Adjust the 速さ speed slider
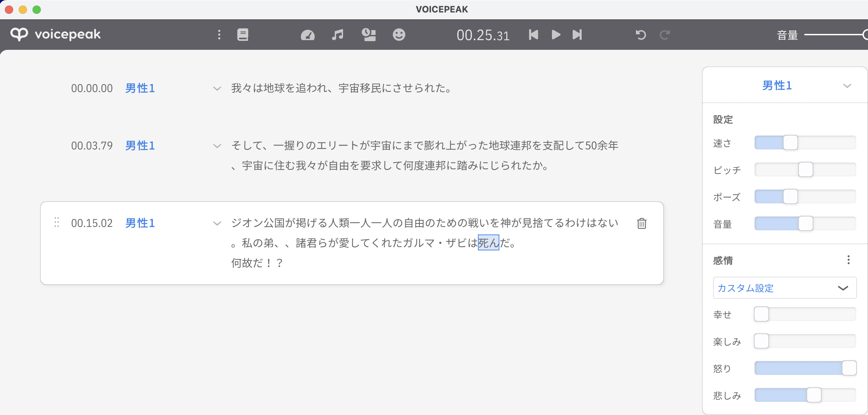Image resolution: width=868 pixels, height=415 pixels. click(x=805, y=142)
